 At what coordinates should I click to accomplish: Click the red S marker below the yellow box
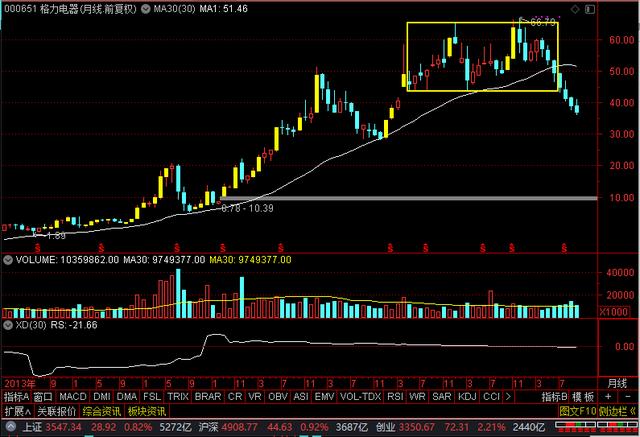[482, 246]
